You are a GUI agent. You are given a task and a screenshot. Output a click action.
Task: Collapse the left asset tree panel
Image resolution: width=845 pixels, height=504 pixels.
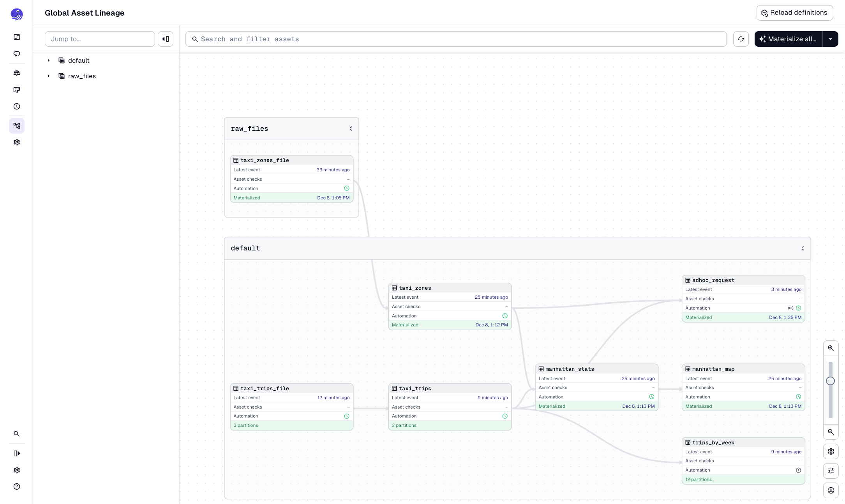[165, 39]
